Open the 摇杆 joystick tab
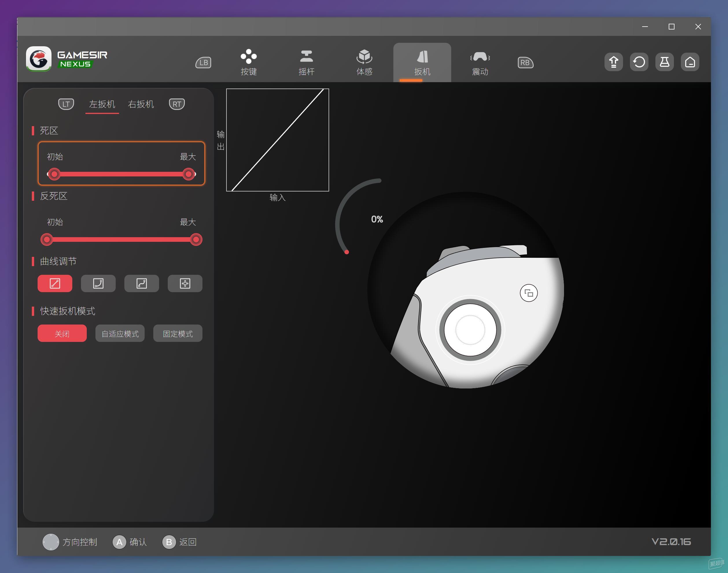Image resolution: width=728 pixels, height=573 pixels. (306, 62)
